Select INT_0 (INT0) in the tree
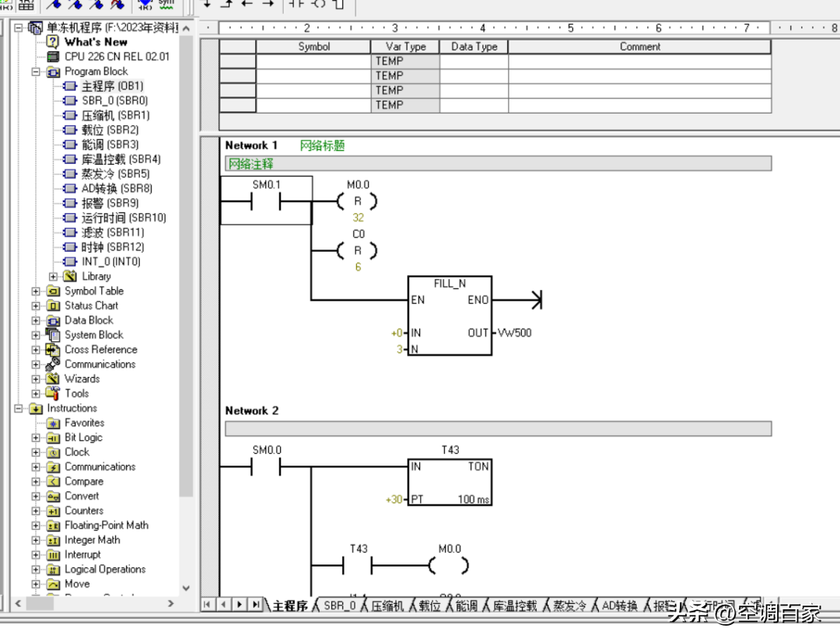840x642 pixels. pyautogui.click(x=111, y=262)
